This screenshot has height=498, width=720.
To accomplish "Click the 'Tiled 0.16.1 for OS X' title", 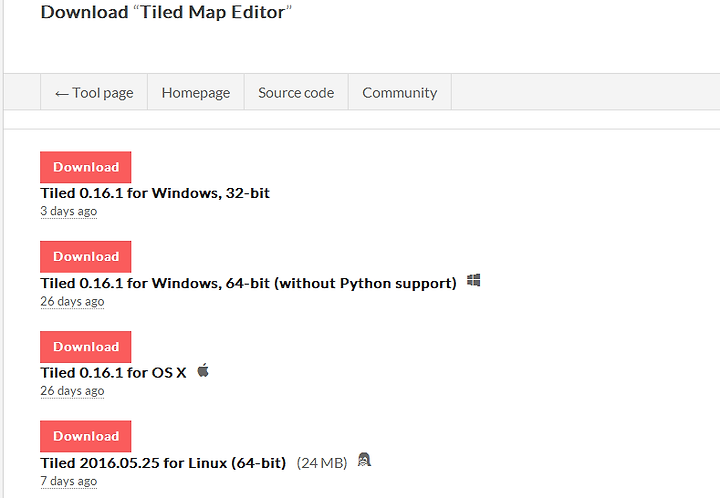I will (x=113, y=373).
